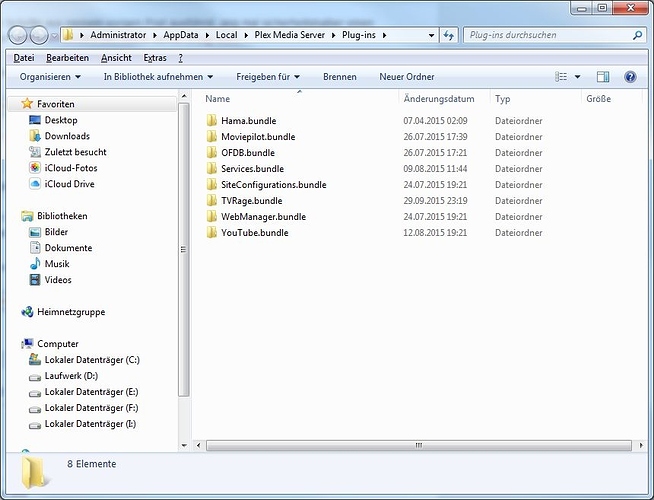Click the change view icon

coord(561,77)
